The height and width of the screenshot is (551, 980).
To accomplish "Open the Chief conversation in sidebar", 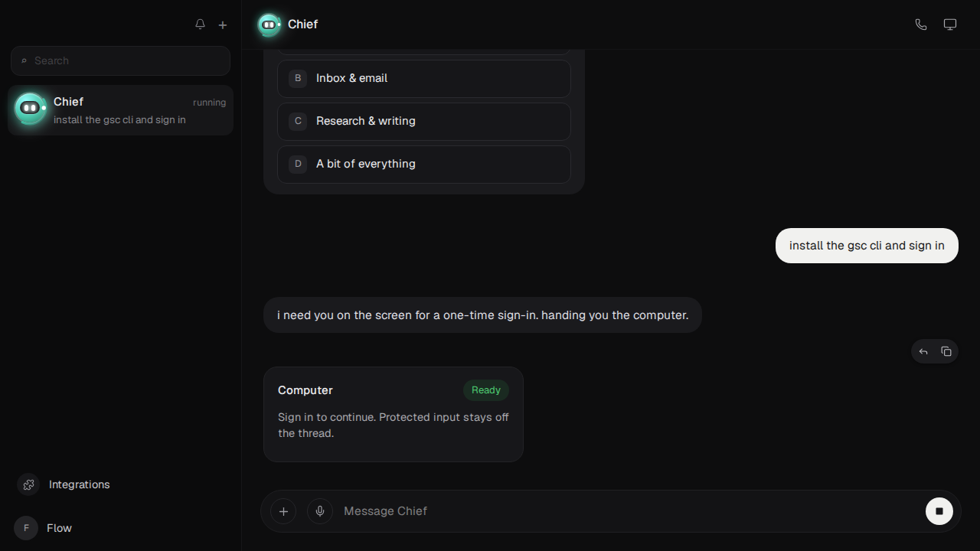I will point(120,110).
